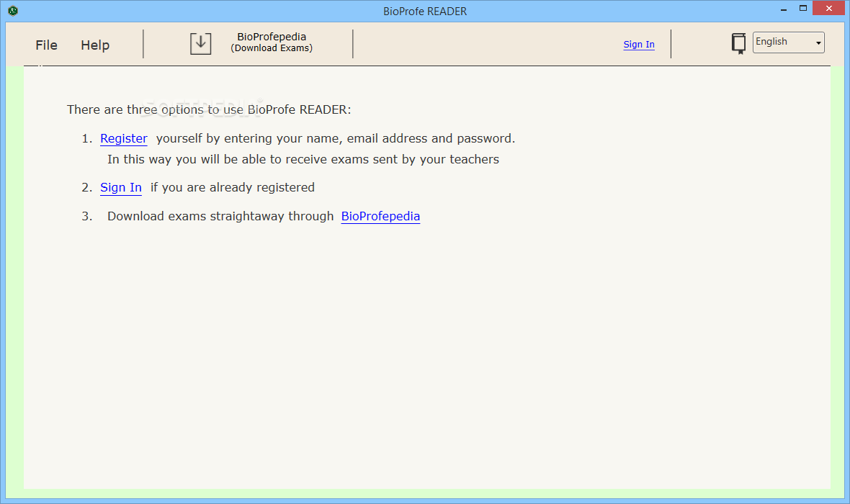The image size is (850, 504).
Task: Click the BioProfe READER window title
Action: 425,12
